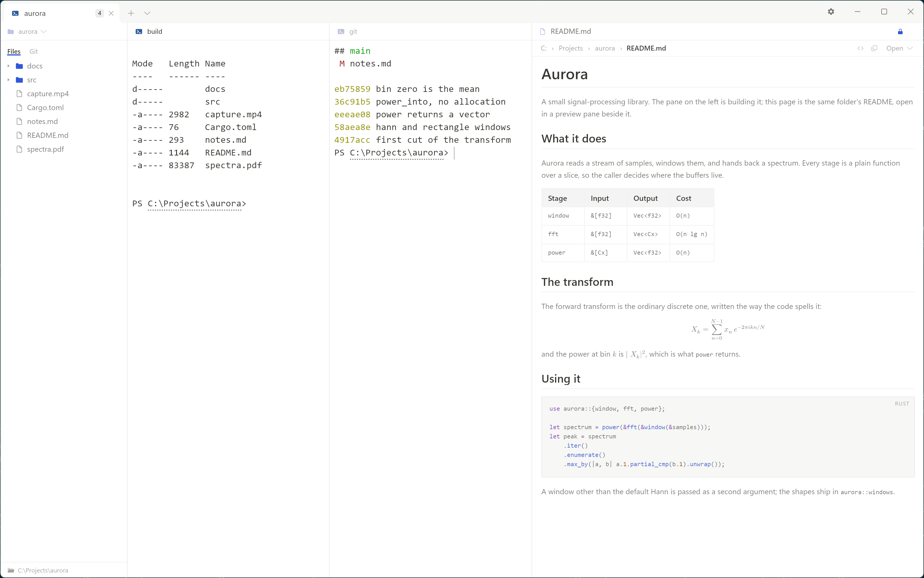The image size is (924, 578).
Task: Click the README.md breadcrumb
Action: (x=646, y=48)
